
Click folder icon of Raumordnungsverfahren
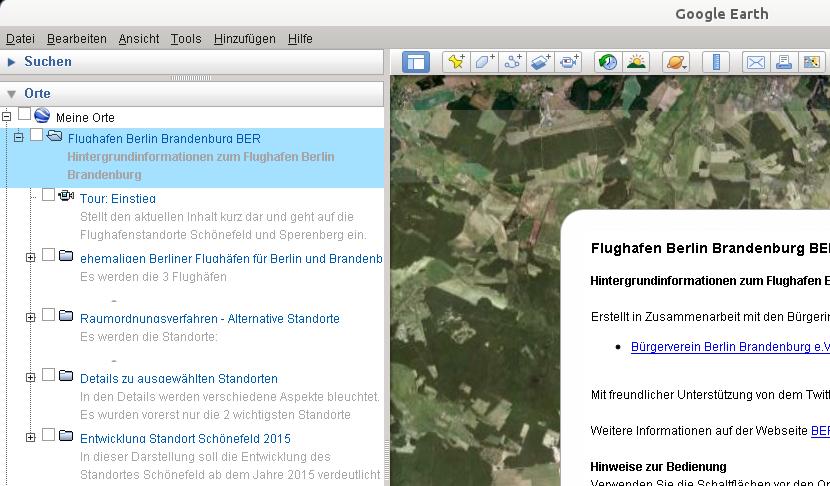[66, 316]
